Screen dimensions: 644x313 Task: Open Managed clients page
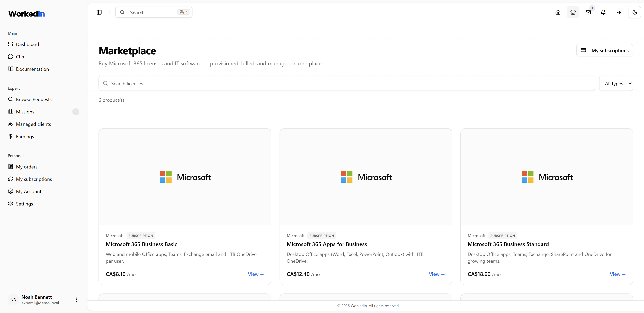tap(43, 124)
